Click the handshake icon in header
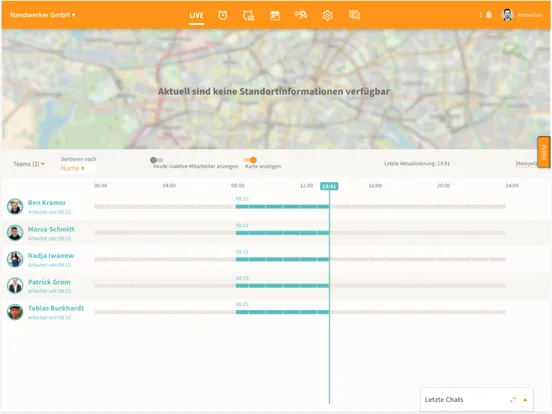 pos(301,15)
